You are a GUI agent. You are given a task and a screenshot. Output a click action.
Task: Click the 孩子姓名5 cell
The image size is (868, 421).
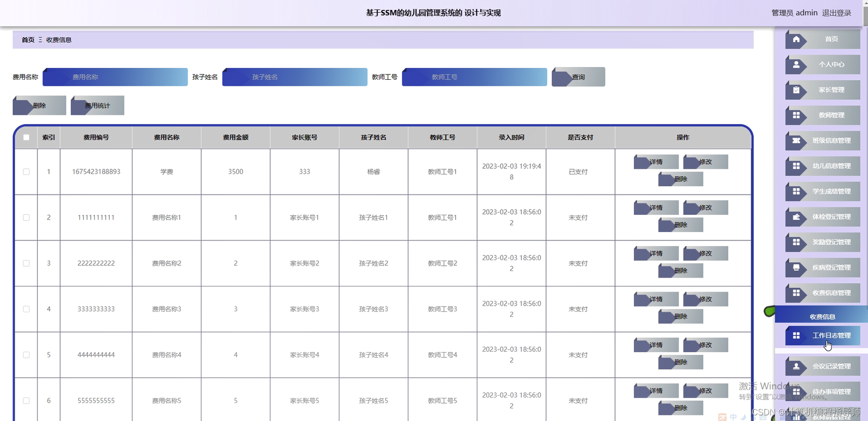(373, 401)
